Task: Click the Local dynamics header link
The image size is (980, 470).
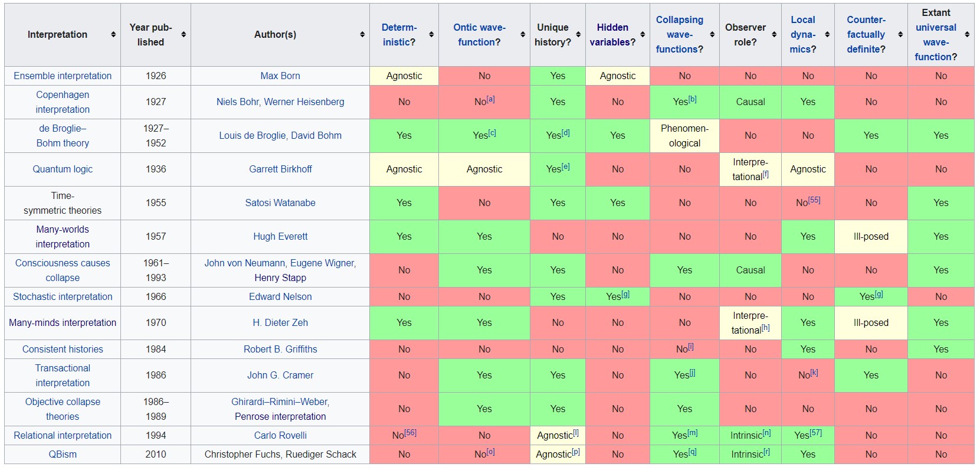Action: pos(803,35)
